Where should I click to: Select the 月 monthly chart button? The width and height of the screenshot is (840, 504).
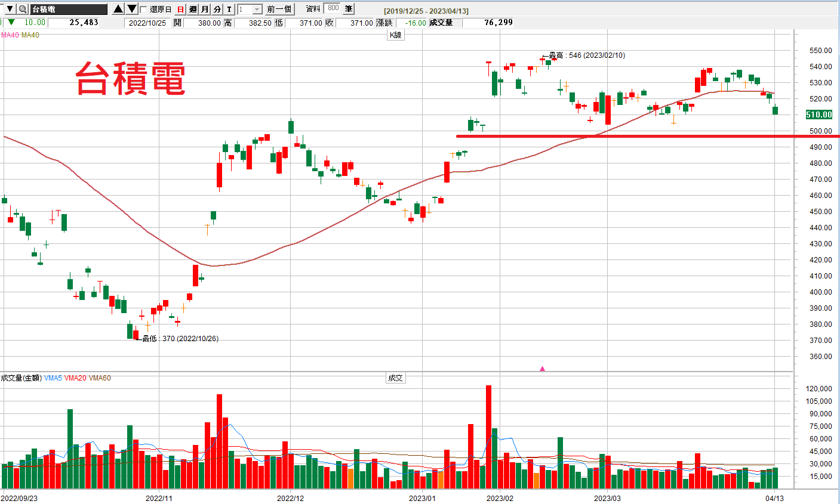pos(205,9)
